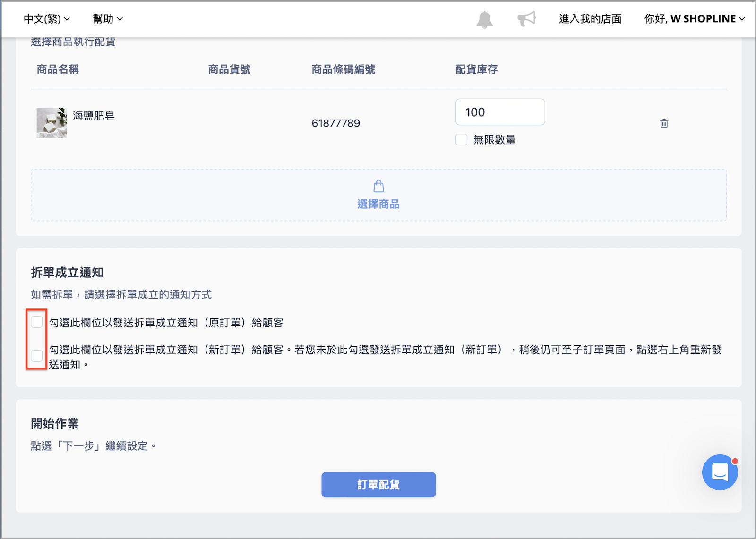This screenshot has width=756, height=539.
Task: Open the 你好, W SHOPLINE account menu
Action: click(695, 19)
